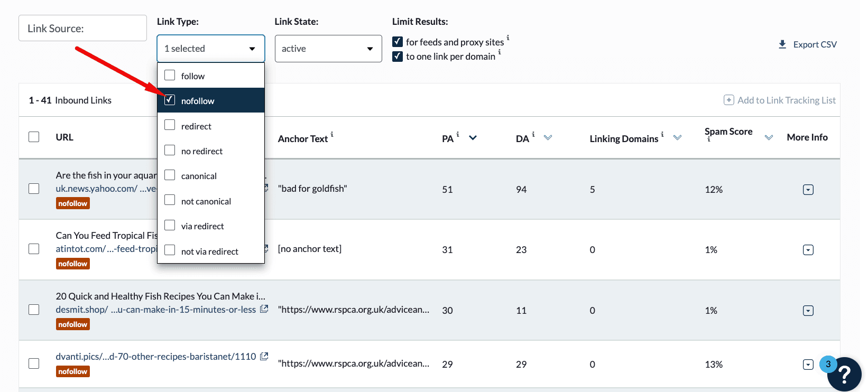Click the Export CSV download icon
This screenshot has width=868, height=392.
(x=782, y=44)
